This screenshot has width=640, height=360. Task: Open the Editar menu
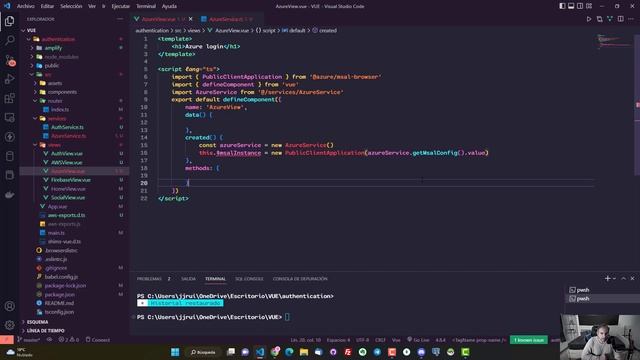click(47, 6)
